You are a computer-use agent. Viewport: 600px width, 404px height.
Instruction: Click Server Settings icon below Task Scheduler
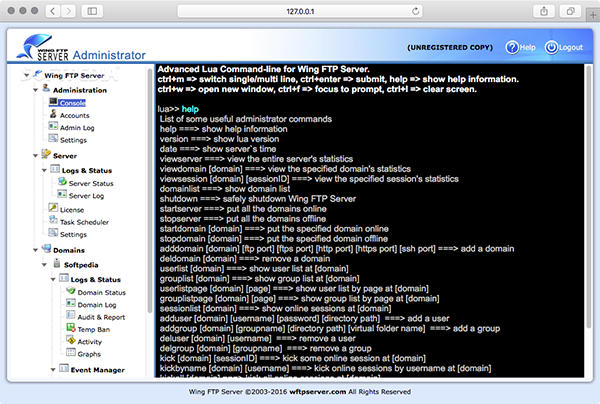click(x=53, y=233)
